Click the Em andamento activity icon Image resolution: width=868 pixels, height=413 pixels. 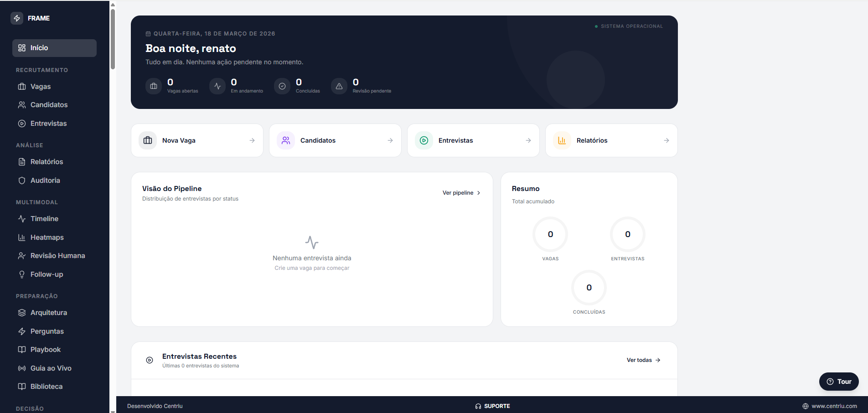(x=217, y=86)
